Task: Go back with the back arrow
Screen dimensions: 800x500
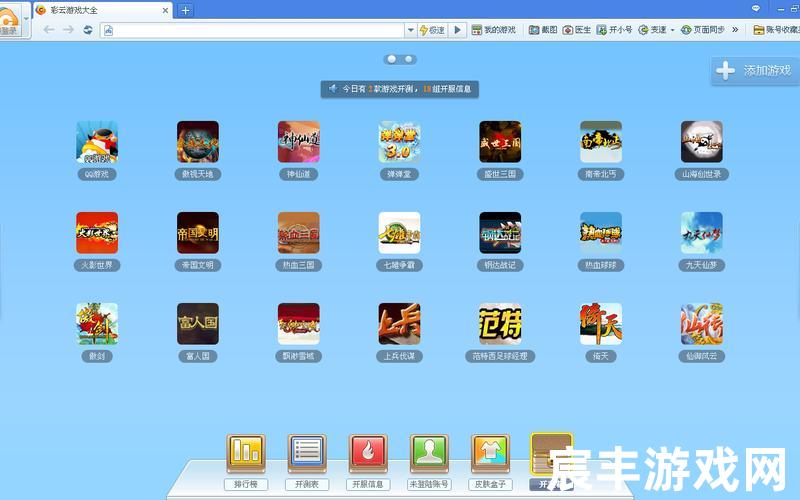Action: click(49, 30)
